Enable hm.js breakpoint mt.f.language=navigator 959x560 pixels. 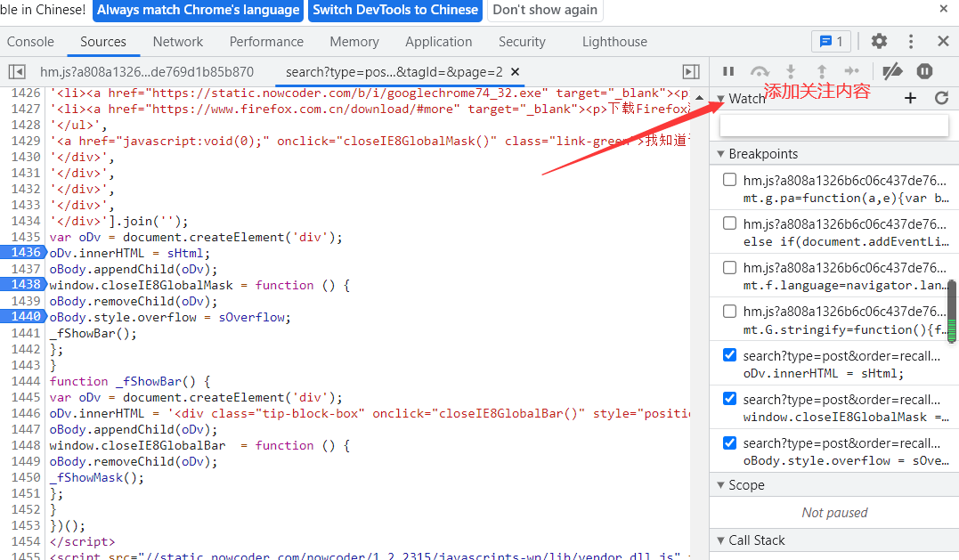pos(729,267)
